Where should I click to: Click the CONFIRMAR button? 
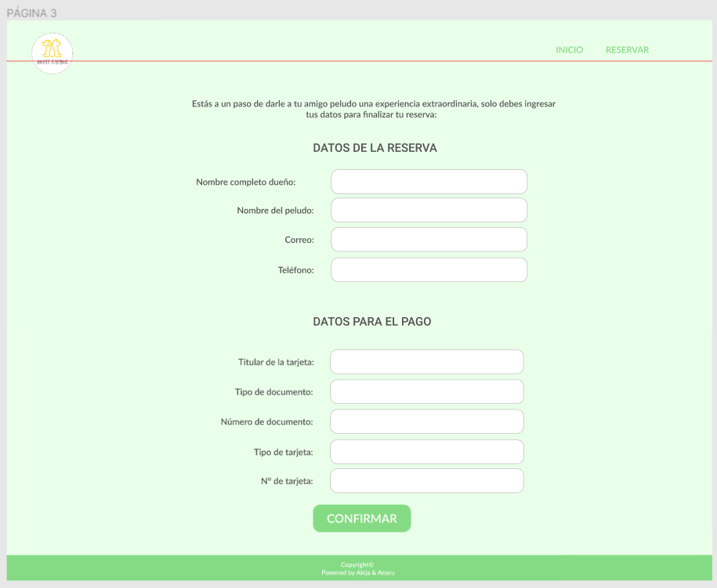pyautogui.click(x=362, y=518)
